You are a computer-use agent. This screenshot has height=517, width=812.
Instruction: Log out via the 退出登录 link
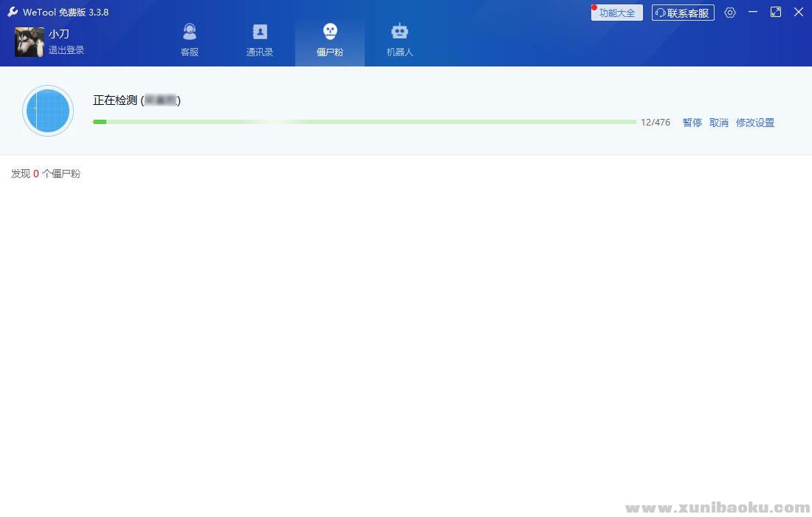[66, 50]
